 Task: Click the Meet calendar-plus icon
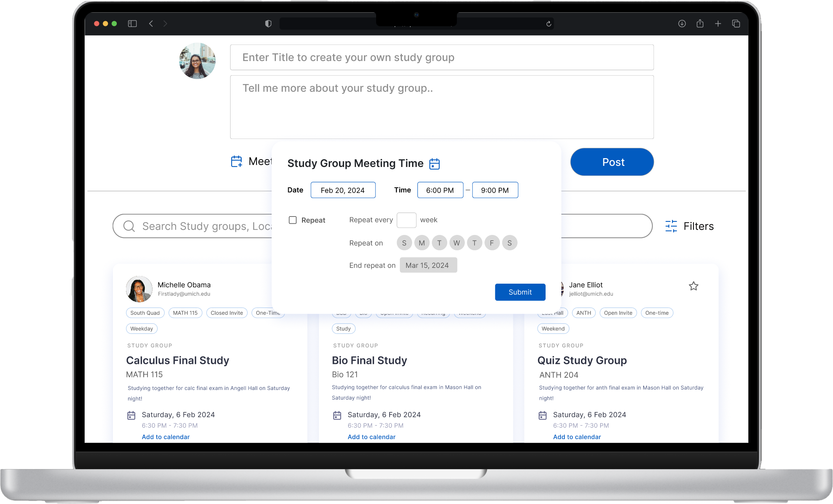pos(236,161)
